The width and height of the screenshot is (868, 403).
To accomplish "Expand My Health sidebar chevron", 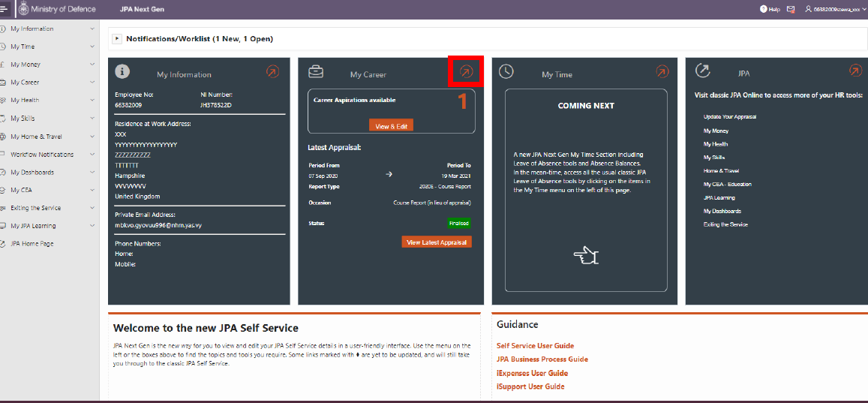I will click(x=92, y=101).
